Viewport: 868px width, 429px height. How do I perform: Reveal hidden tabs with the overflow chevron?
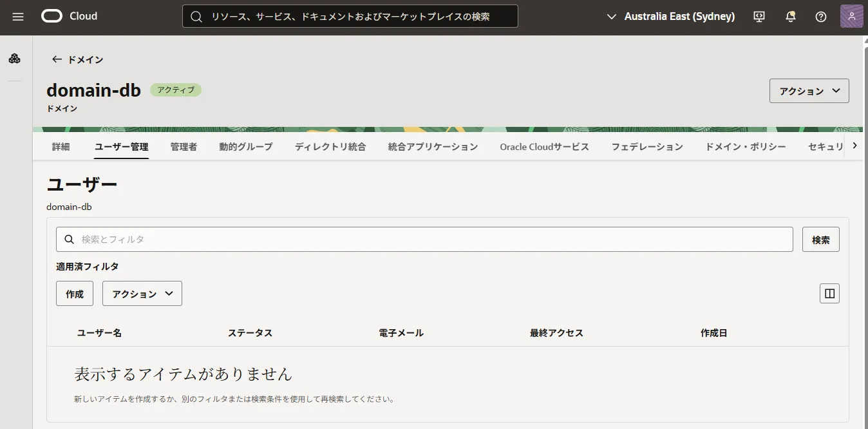pos(856,145)
